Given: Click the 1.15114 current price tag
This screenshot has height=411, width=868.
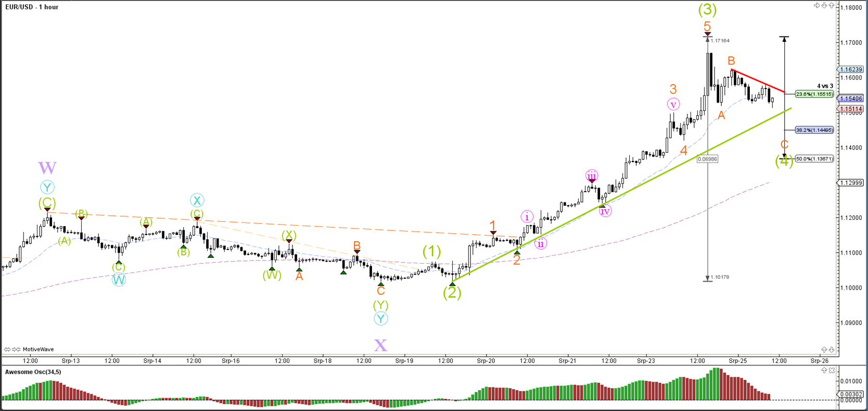Looking at the screenshot, I should (x=851, y=109).
